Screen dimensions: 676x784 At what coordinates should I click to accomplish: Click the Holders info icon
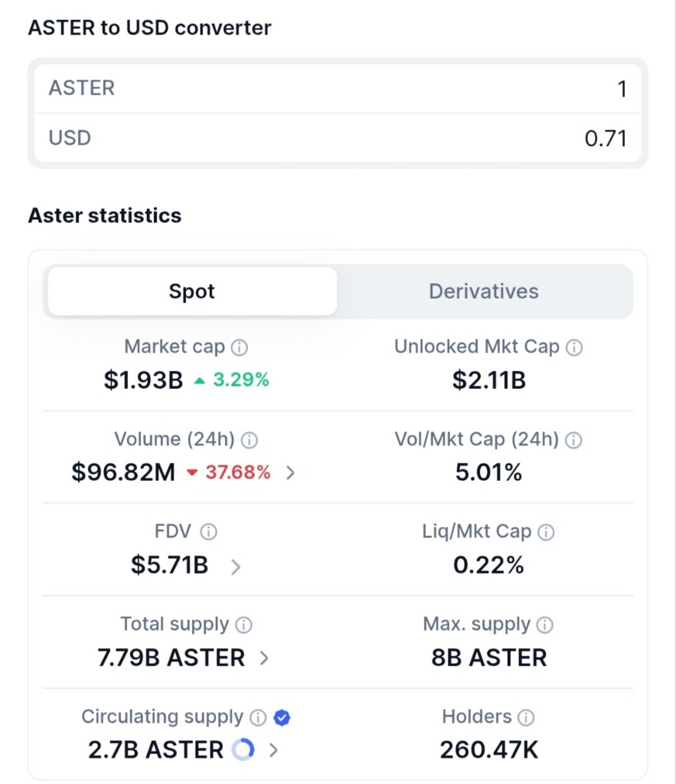(525, 717)
